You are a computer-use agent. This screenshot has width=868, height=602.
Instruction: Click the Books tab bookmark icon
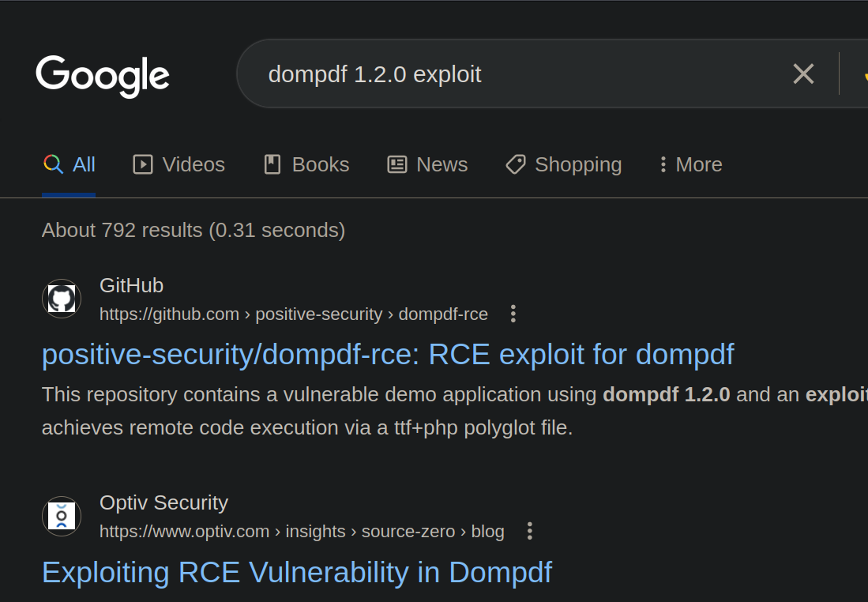(272, 164)
